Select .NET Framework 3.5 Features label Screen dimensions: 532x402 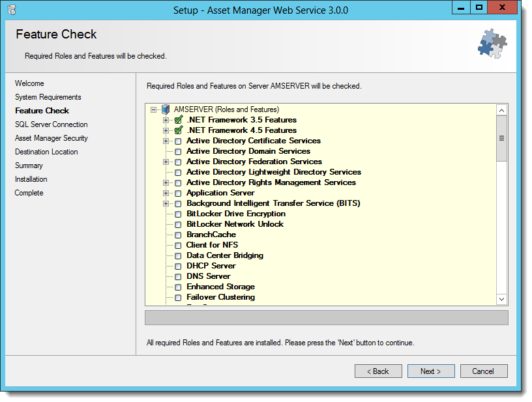click(242, 120)
